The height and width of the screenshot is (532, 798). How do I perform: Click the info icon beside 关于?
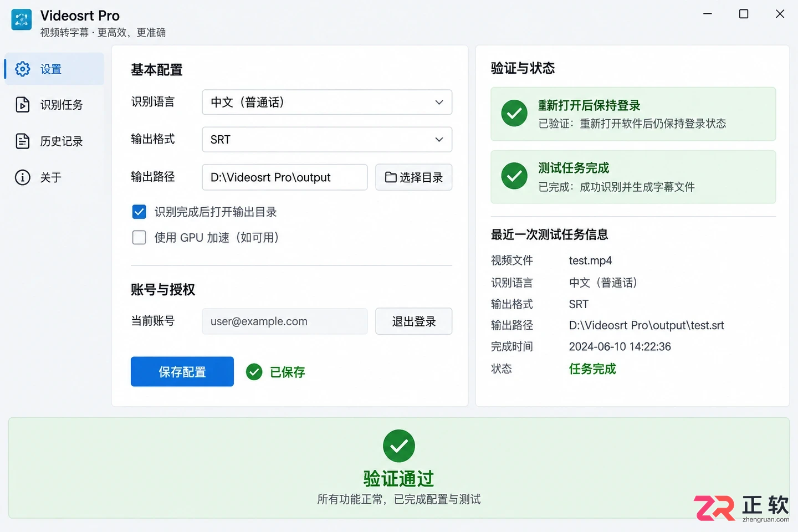(23, 177)
